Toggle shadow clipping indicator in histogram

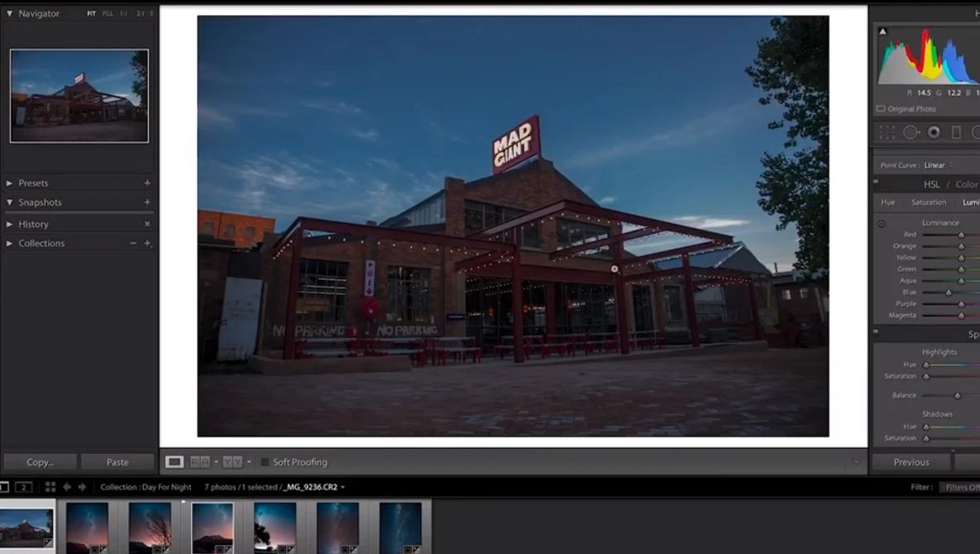[882, 31]
